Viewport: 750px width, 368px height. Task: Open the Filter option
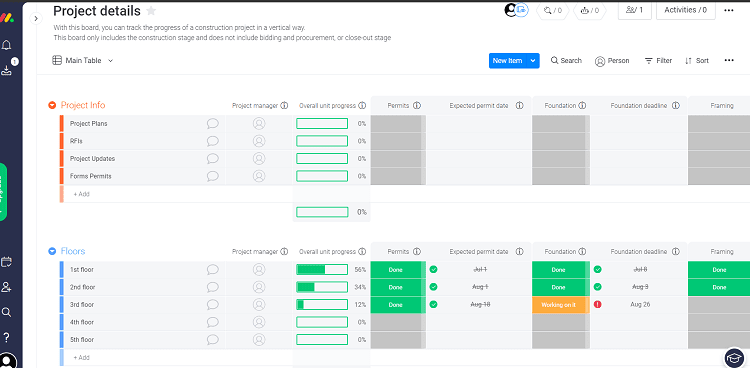658,61
